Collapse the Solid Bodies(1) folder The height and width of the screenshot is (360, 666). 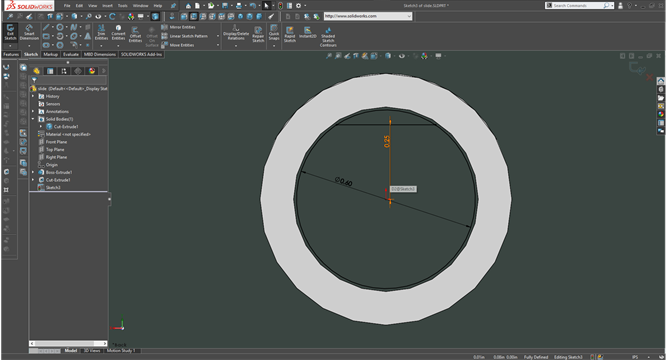33,119
